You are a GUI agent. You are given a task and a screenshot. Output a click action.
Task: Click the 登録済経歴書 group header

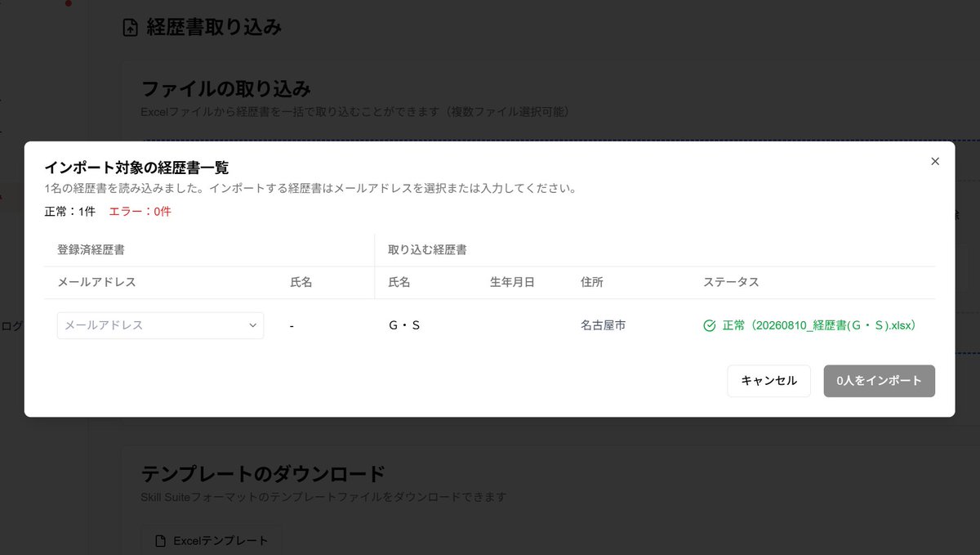(91, 250)
